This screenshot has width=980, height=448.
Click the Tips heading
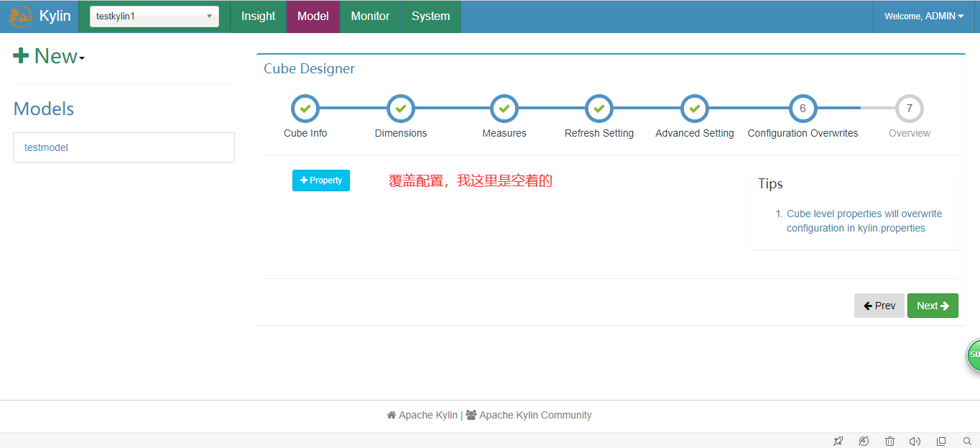(x=770, y=183)
